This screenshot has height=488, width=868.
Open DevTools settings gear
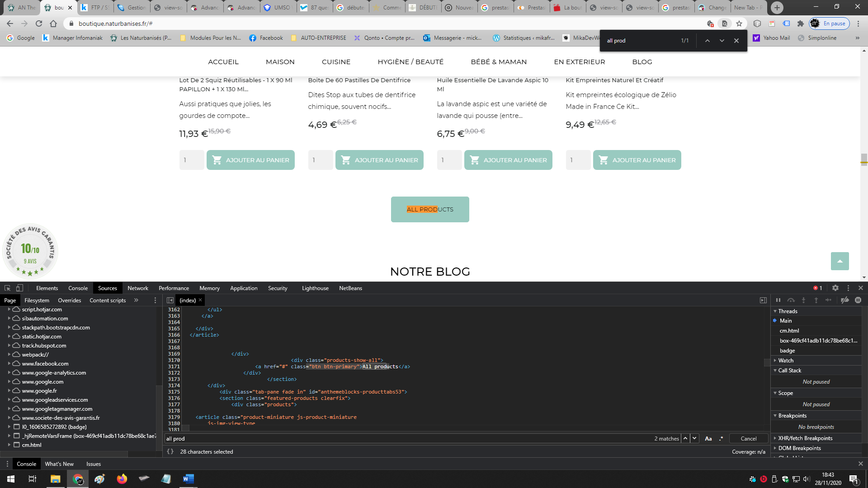pyautogui.click(x=835, y=288)
